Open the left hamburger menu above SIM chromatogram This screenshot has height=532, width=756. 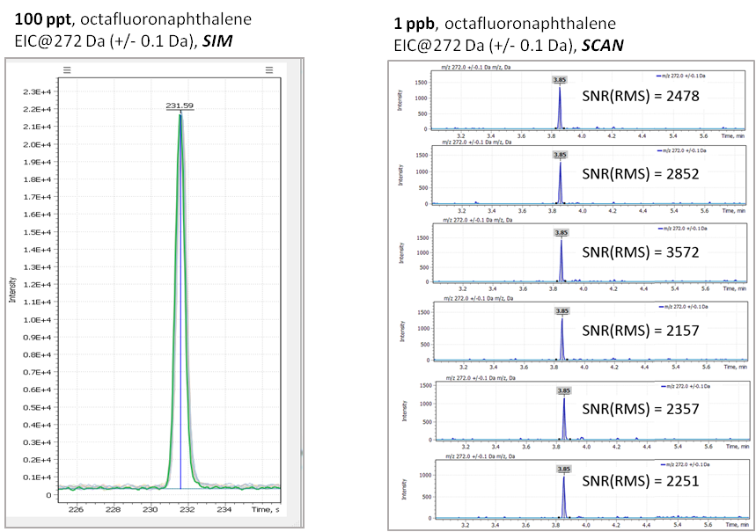(68, 69)
